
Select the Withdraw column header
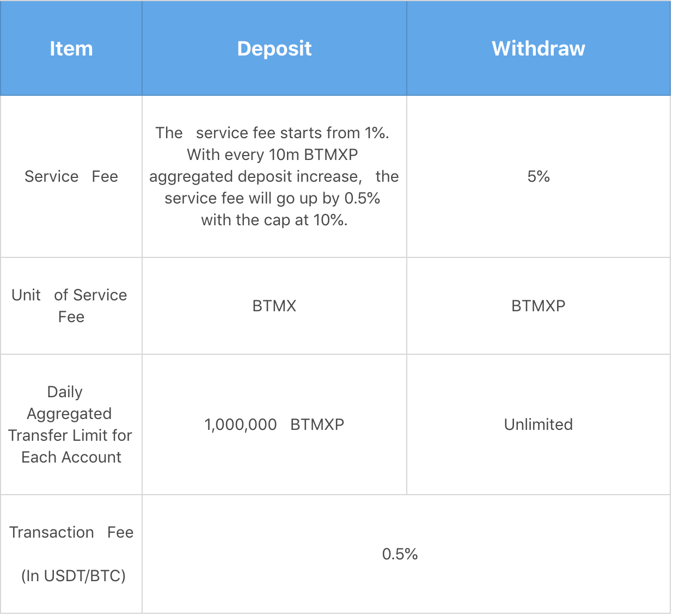coord(539,48)
